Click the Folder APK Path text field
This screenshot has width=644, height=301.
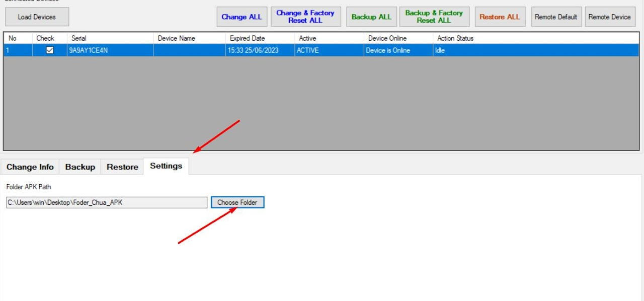point(106,202)
